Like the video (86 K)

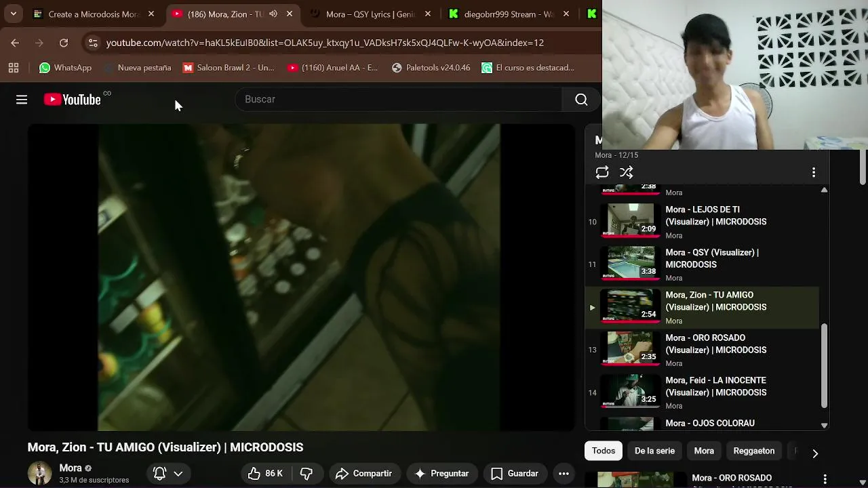pos(266,474)
